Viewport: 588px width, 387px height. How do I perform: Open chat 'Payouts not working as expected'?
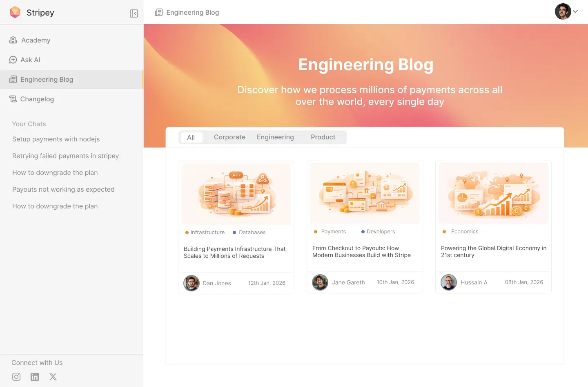(63, 189)
